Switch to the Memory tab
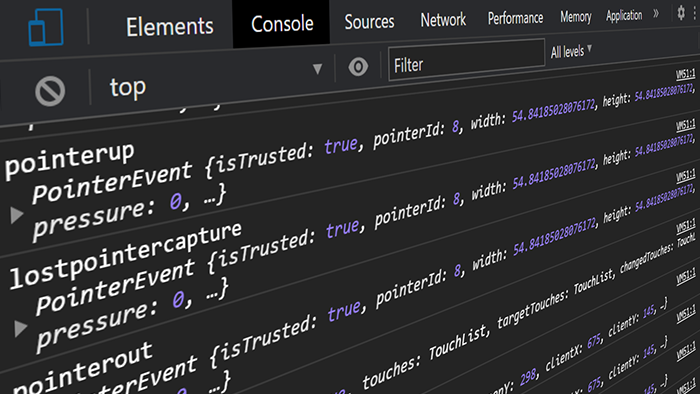The image size is (700, 394). tap(575, 17)
